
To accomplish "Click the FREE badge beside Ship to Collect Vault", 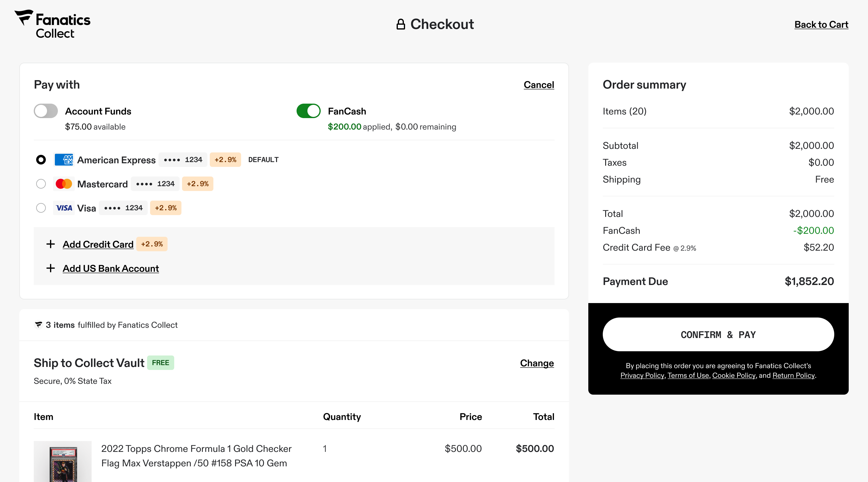I will click(160, 363).
